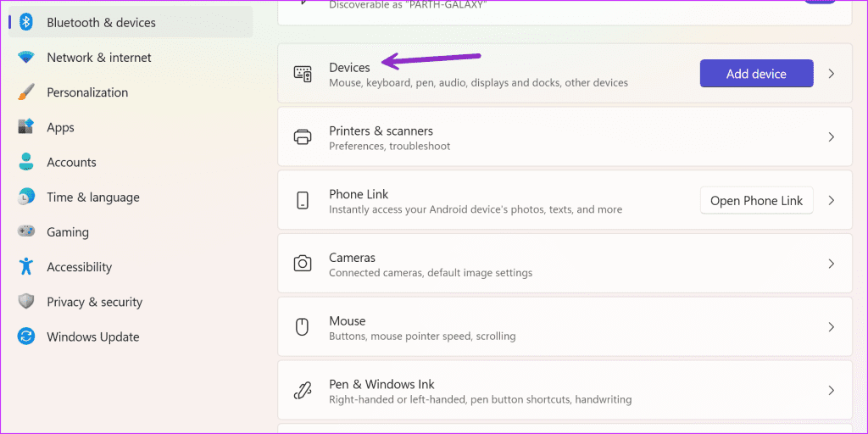The width and height of the screenshot is (868, 434).
Task: Click the Windows Update refresh icon
Action: click(26, 337)
